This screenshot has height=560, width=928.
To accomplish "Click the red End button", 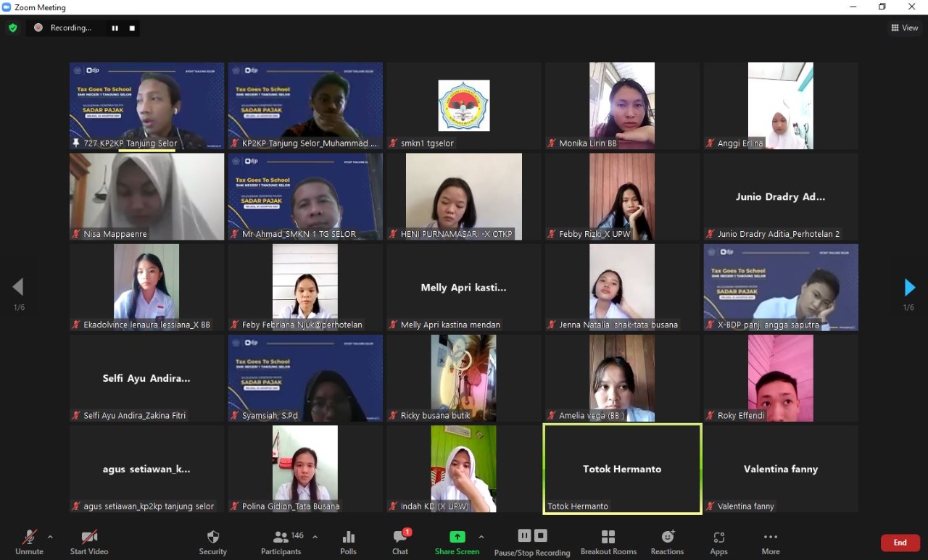I will [x=900, y=543].
